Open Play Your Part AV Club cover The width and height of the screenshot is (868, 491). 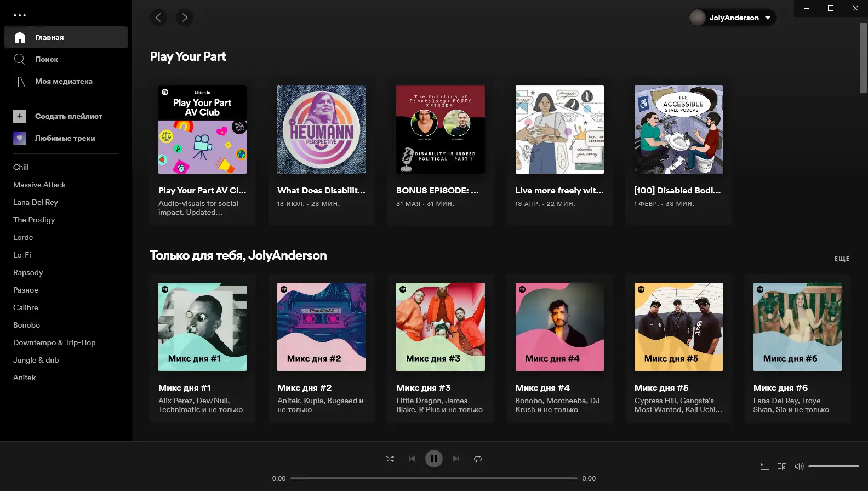coord(202,129)
